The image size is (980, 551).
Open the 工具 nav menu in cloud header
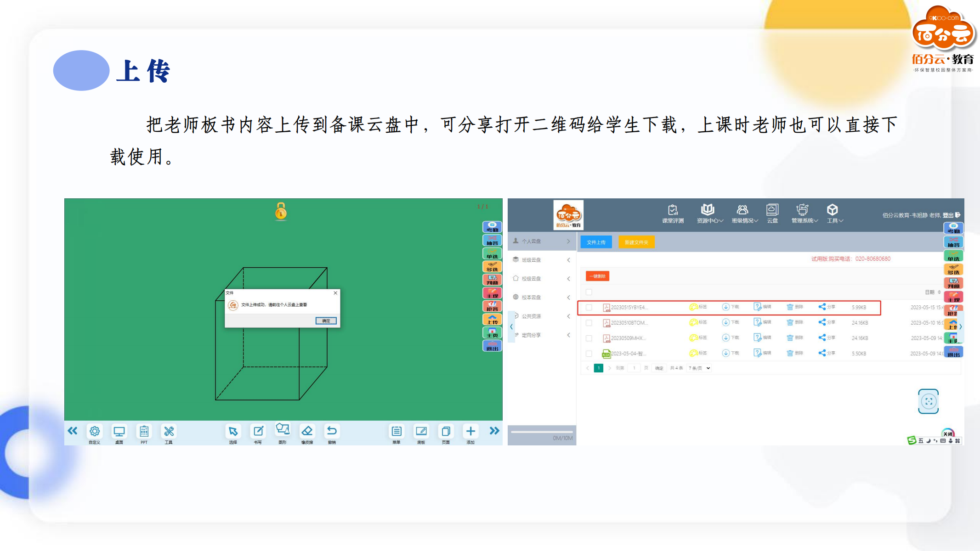(x=835, y=214)
